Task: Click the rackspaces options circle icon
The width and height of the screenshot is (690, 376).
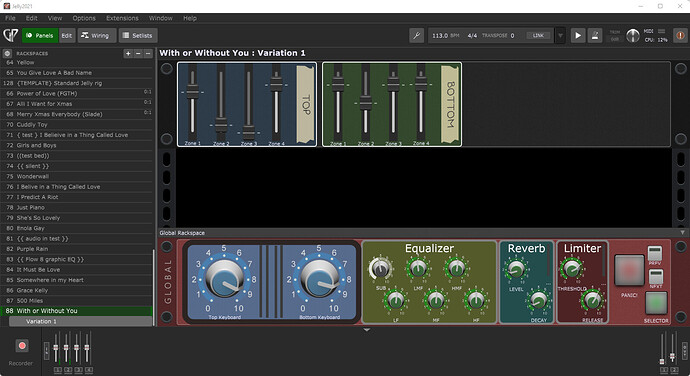Action: pyautogui.click(x=7, y=53)
